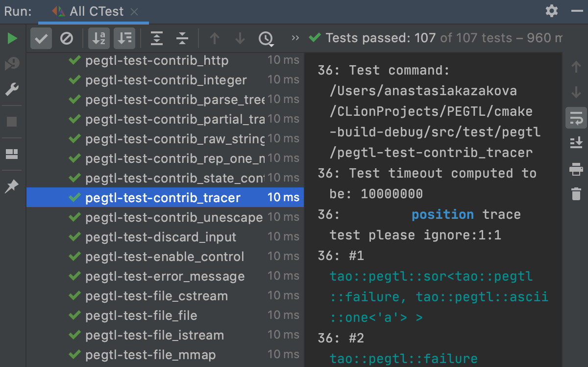This screenshot has width=588, height=367.
Task: Toggle Show Ignored tests filter
Action: coord(67,38)
